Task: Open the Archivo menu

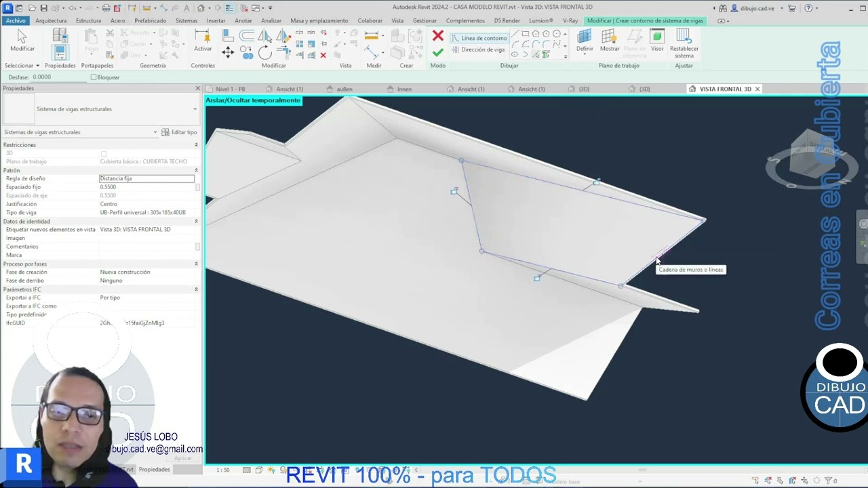Action: tap(15, 21)
